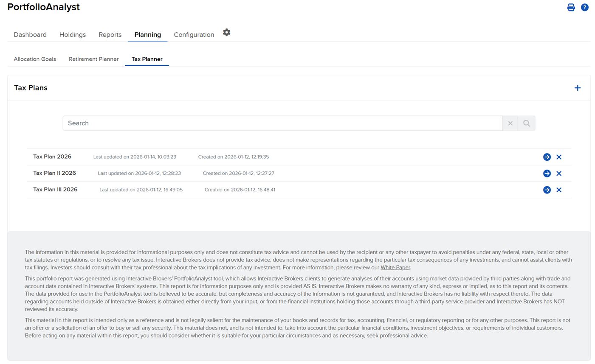Viewport: 595px width, 364px height.
Task: Go to the Configuration tab
Action: pyautogui.click(x=194, y=34)
